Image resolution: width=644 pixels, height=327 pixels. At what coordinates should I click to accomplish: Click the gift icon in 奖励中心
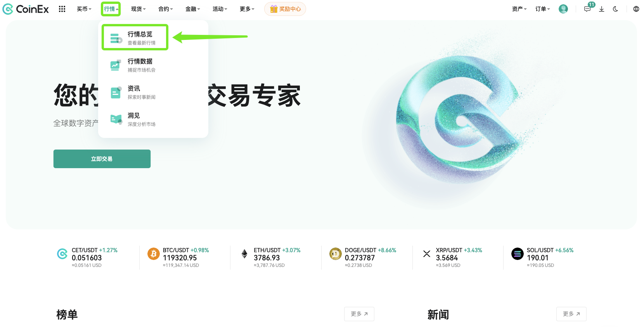[x=274, y=9]
